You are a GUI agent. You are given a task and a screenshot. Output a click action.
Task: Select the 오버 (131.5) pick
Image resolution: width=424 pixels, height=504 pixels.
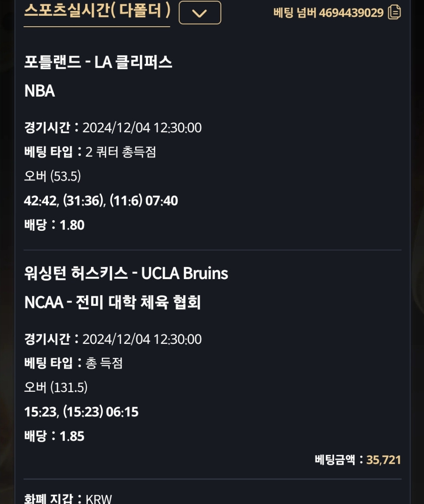click(x=56, y=387)
